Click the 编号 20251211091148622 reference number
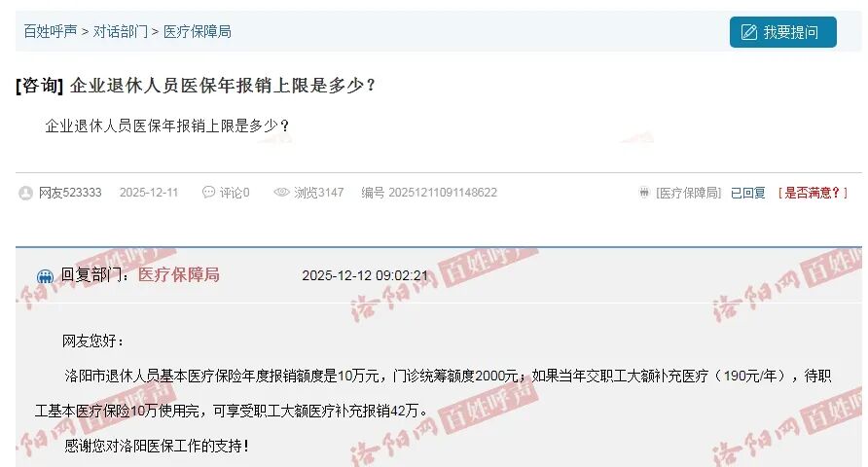Viewport: 868px width, 467px height. tap(429, 193)
